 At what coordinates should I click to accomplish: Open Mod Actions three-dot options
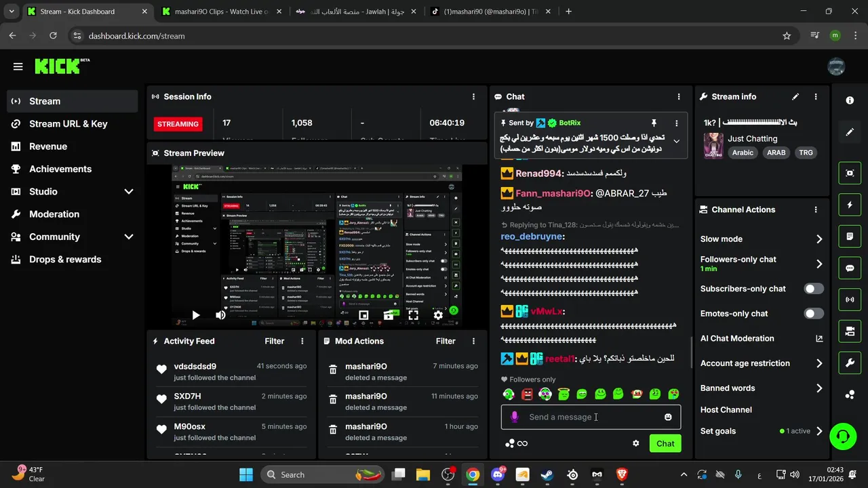[x=473, y=342]
